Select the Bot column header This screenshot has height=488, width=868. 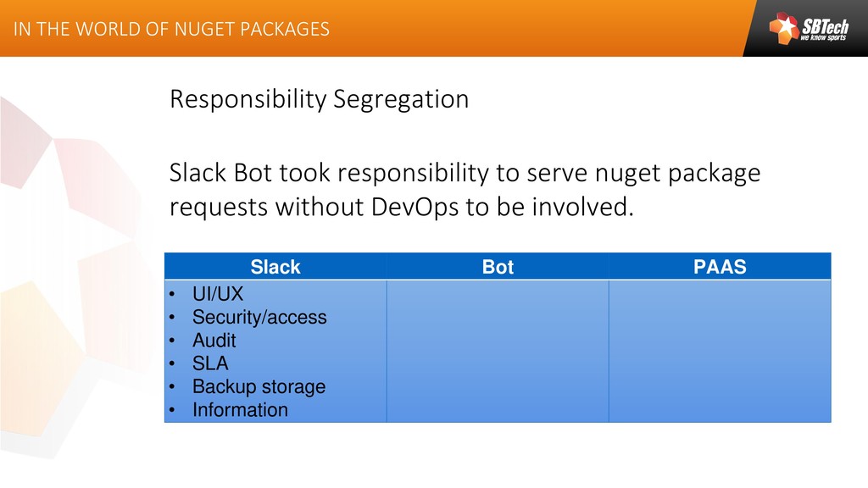pos(498,267)
